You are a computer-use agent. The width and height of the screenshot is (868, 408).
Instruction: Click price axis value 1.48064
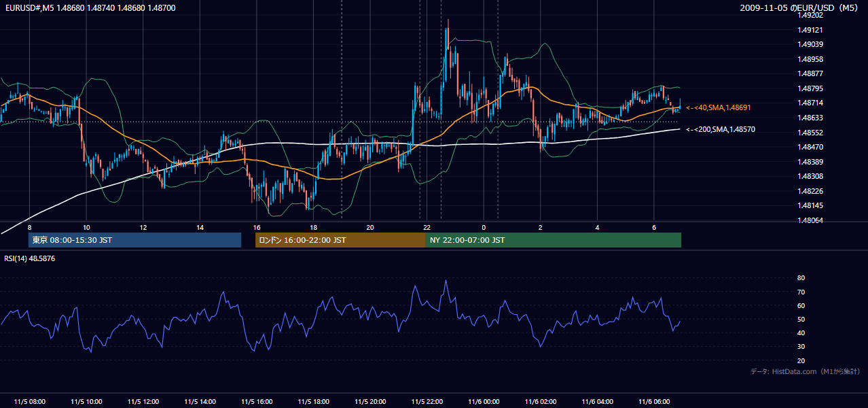pos(810,220)
